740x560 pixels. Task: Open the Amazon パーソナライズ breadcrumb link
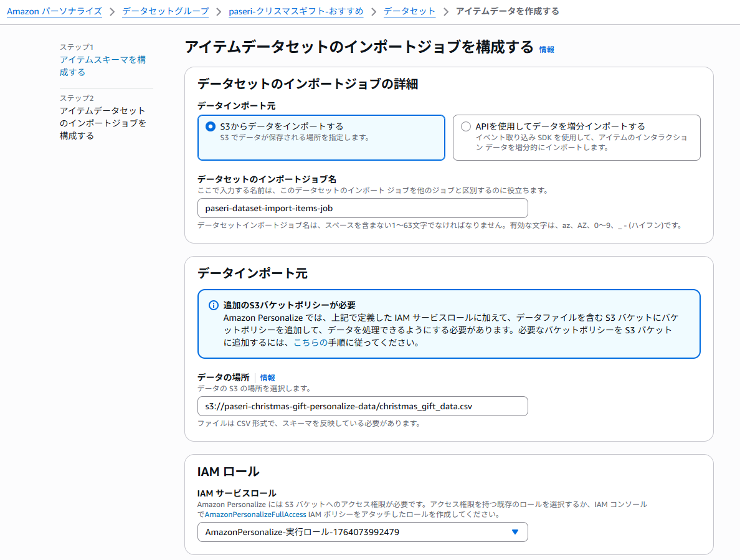tap(54, 11)
